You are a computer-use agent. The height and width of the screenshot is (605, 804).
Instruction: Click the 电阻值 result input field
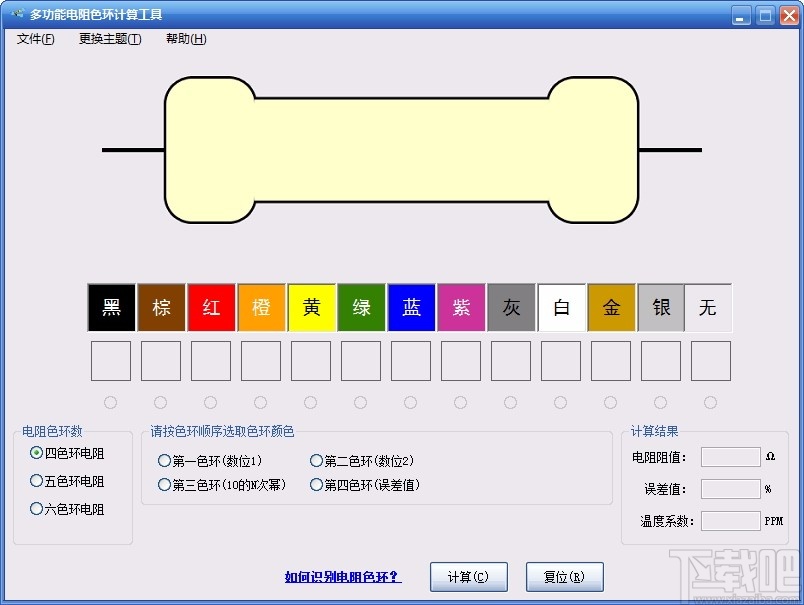point(729,457)
